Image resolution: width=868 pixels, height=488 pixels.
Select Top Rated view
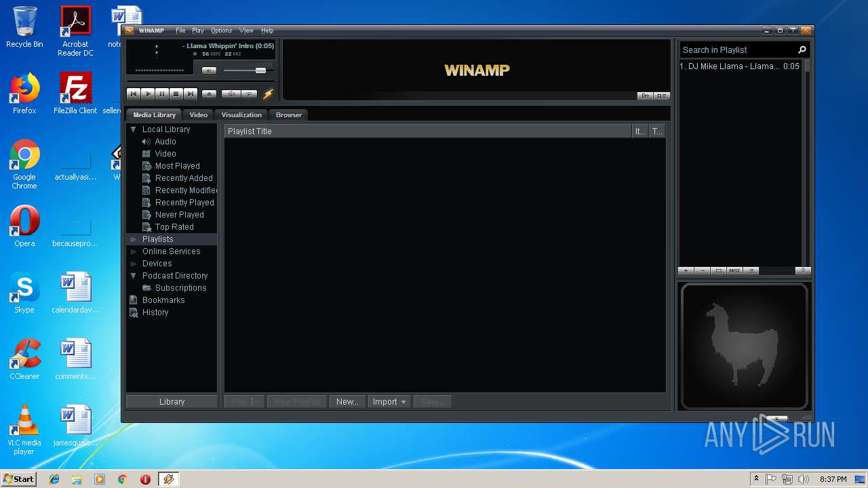[x=174, y=227]
